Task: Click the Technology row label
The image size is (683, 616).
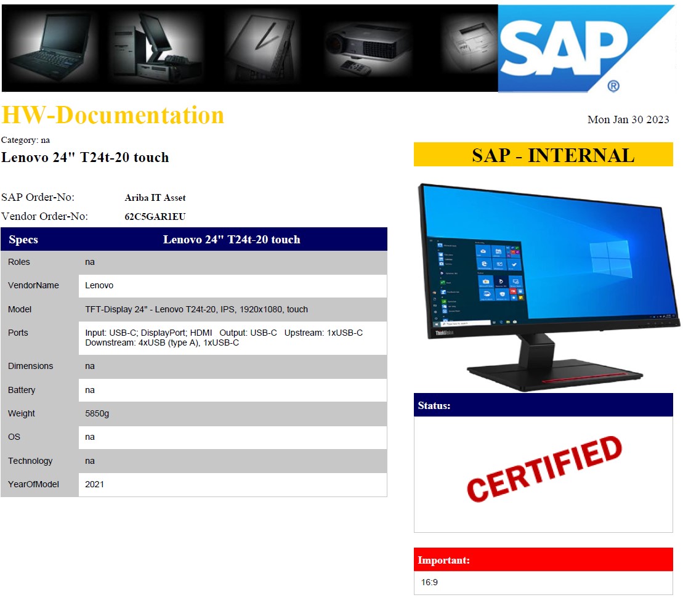Action: tap(30, 461)
